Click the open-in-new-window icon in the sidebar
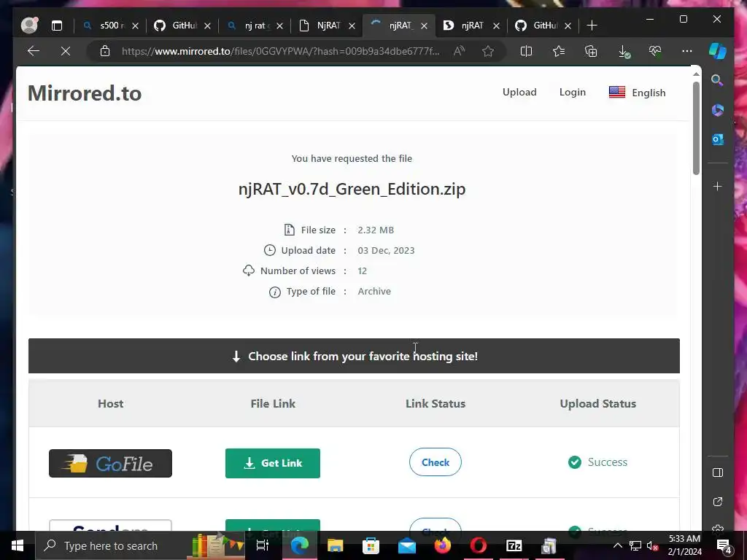This screenshot has width=747, height=560. point(718,502)
